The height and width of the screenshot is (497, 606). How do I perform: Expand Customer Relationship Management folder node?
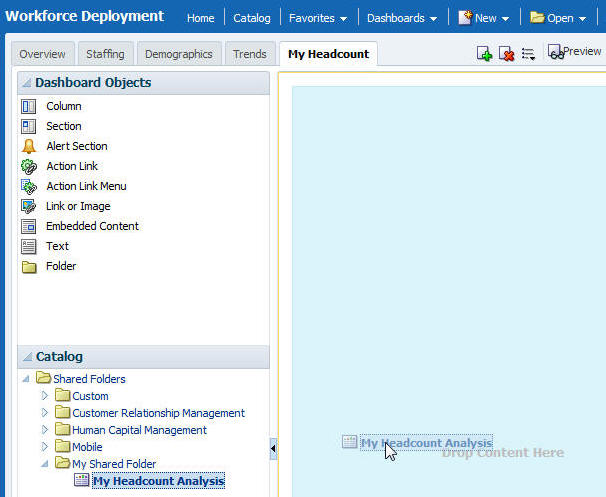click(44, 412)
